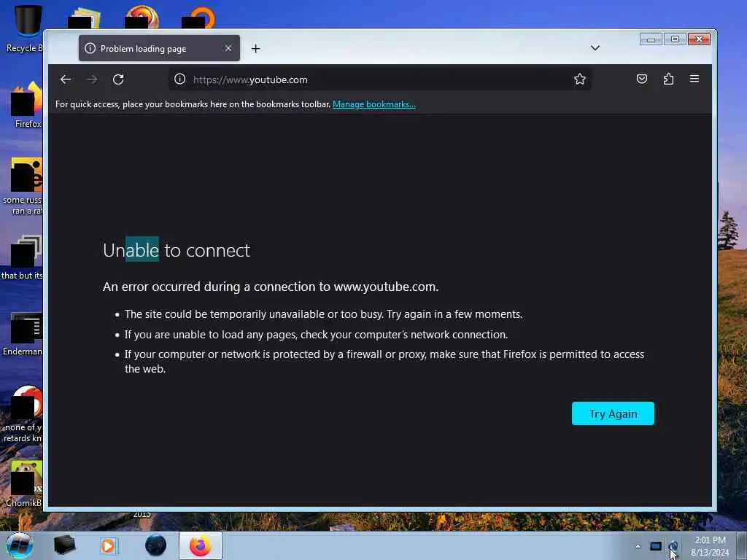Select the Enderman desktop icon
Image resolution: width=747 pixels, height=560 pixels.
(x=24, y=334)
